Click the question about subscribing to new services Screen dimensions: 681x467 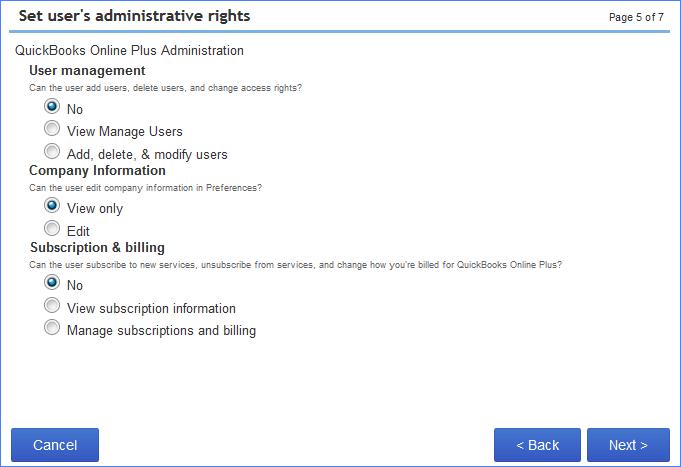[x=295, y=265]
